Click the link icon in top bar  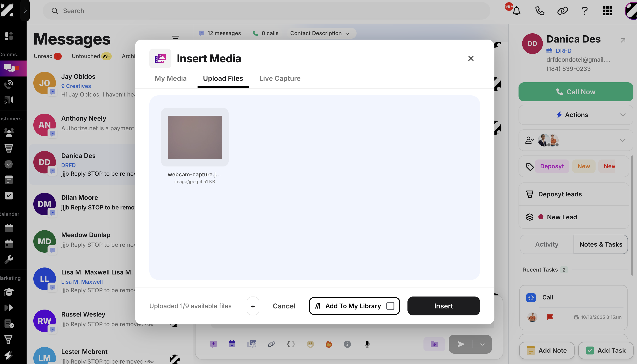coord(562,11)
